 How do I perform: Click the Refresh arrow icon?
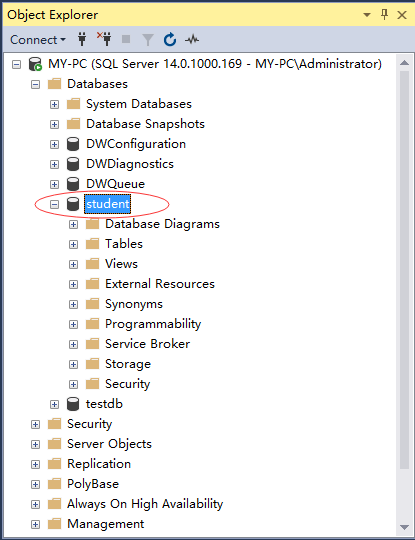170,40
